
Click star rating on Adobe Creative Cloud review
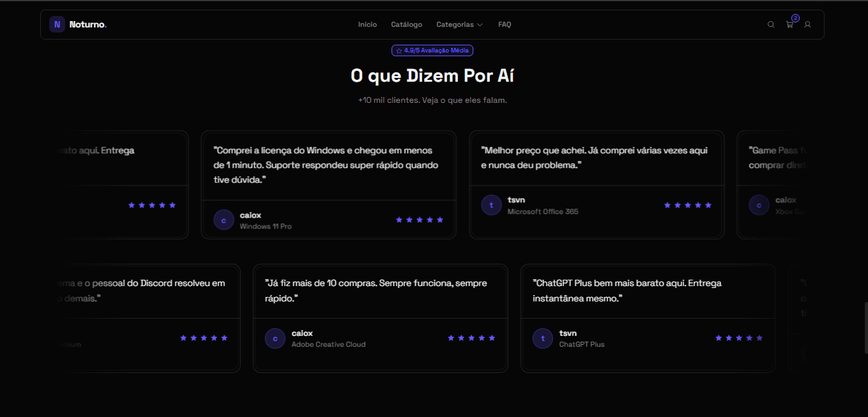(471, 338)
